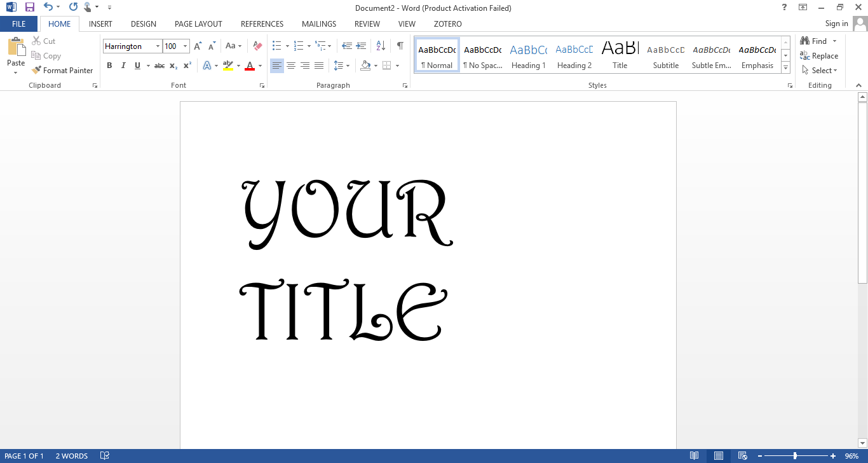The width and height of the screenshot is (868, 463).
Task: Click the Sort icon
Action: coord(380,45)
